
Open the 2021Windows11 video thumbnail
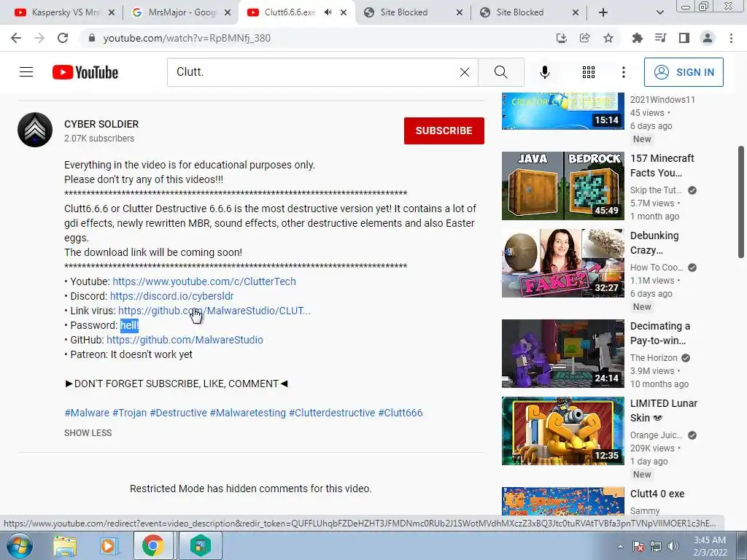[562, 111]
